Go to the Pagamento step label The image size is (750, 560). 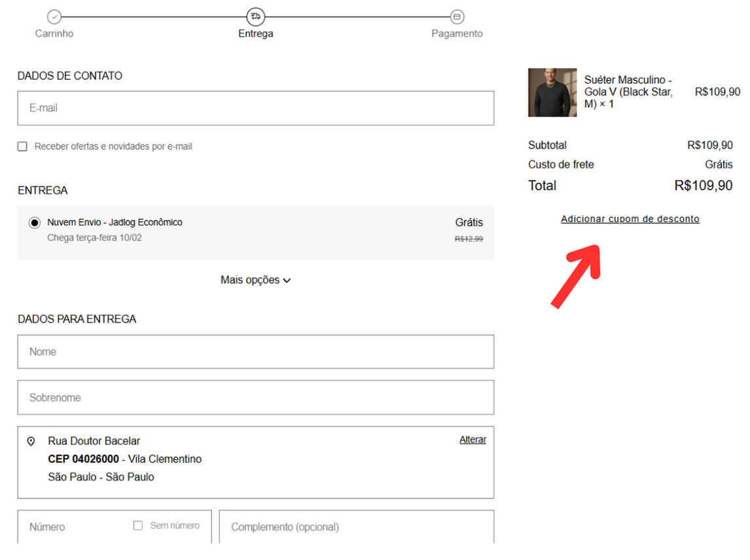tap(457, 33)
